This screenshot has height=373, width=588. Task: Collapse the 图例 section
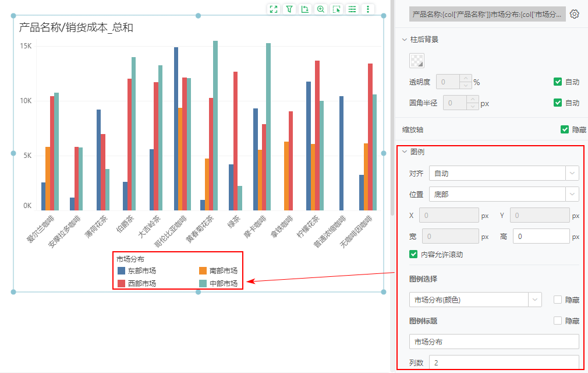tap(405, 152)
